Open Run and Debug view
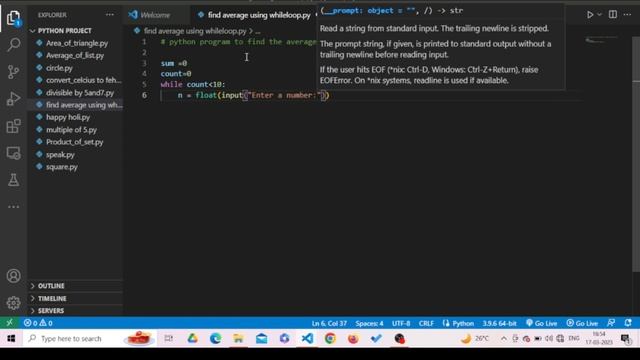The width and height of the screenshot is (640, 360). 13,99
